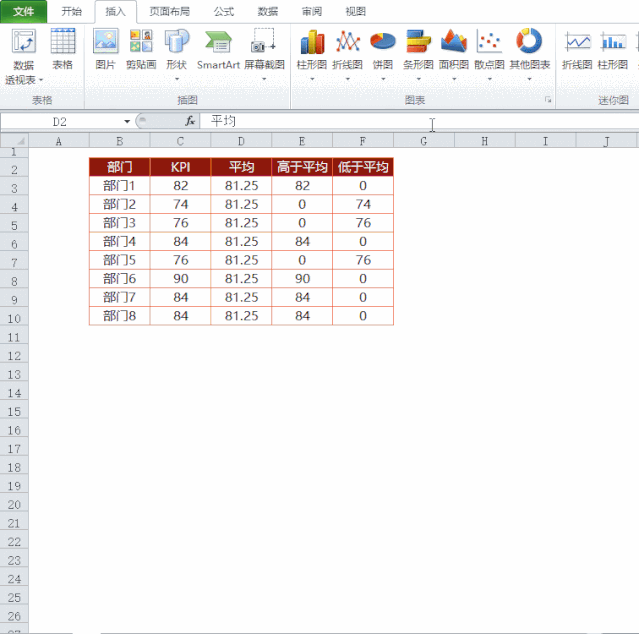Select the 条形图 bar chart icon

click(x=418, y=48)
